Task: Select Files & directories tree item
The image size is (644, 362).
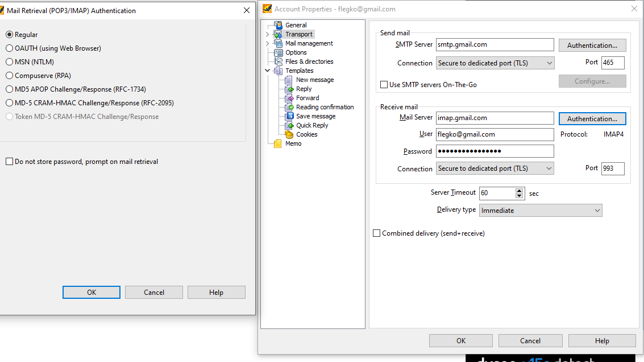Action: 309,61
